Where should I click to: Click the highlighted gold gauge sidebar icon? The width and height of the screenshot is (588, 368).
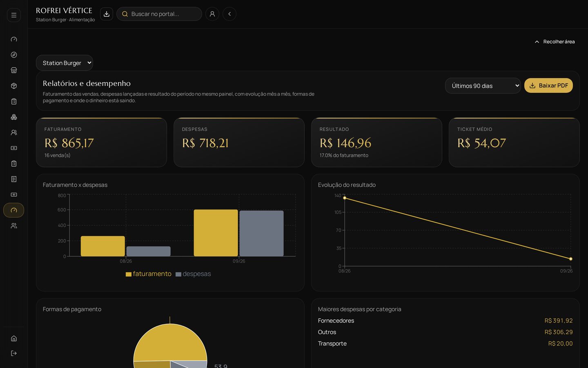click(x=14, y=210)
